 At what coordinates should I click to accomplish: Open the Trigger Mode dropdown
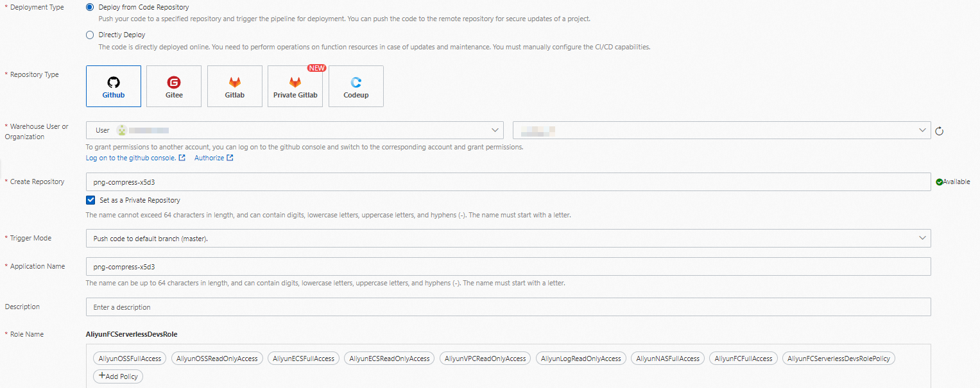[x=507, y=238]
